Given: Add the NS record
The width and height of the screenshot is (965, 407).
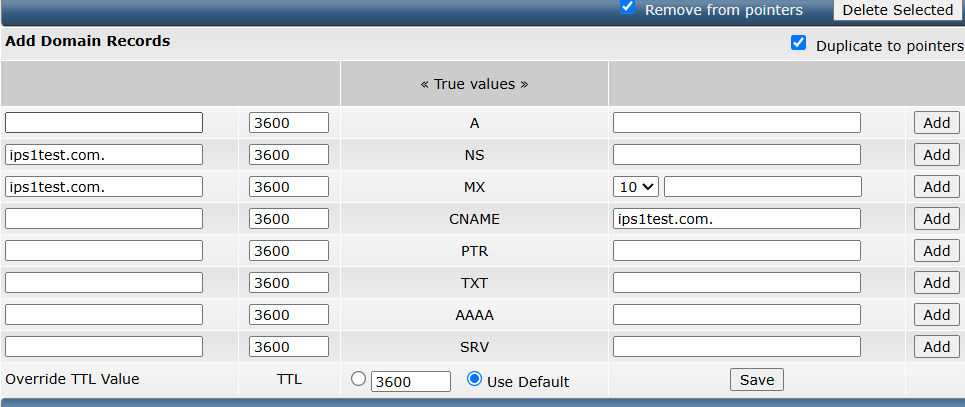Looking at the screenshot, I should click(937, 155).
